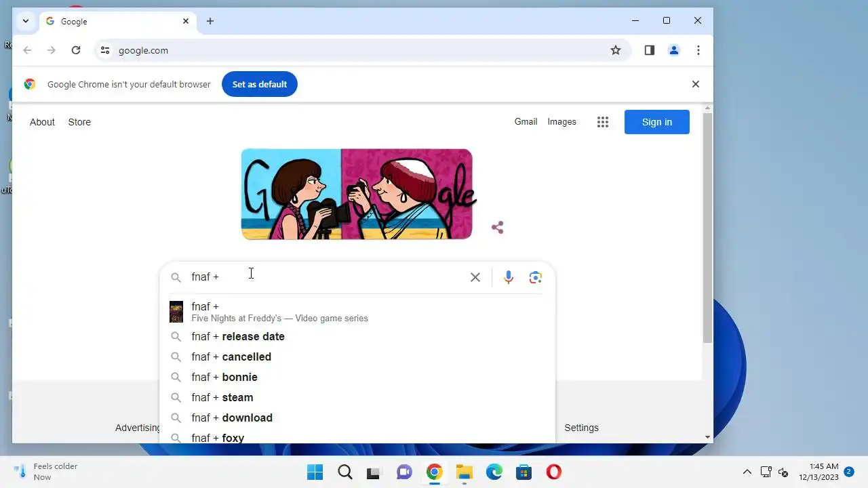The image size is (868, 488).
Task: Open File Explorer from taskbar
Action: (465, 472)
